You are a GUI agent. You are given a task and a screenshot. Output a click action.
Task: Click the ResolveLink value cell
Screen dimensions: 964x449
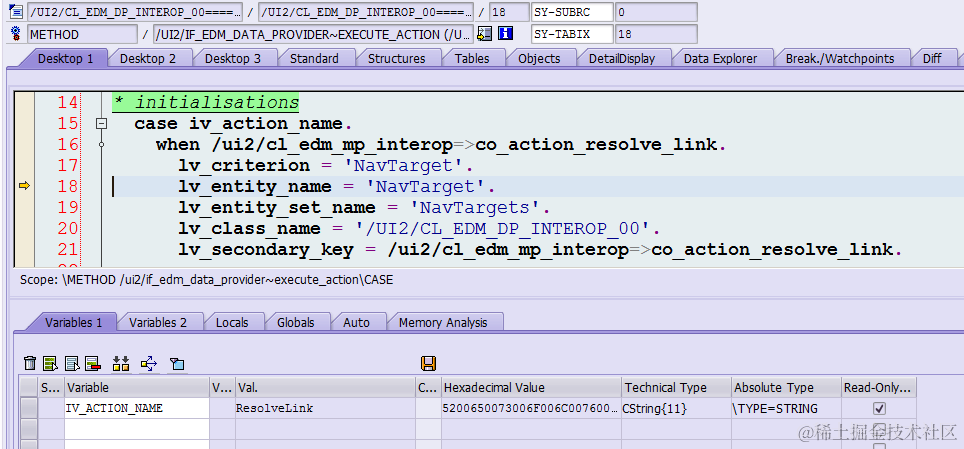click(x=325, y=408)
